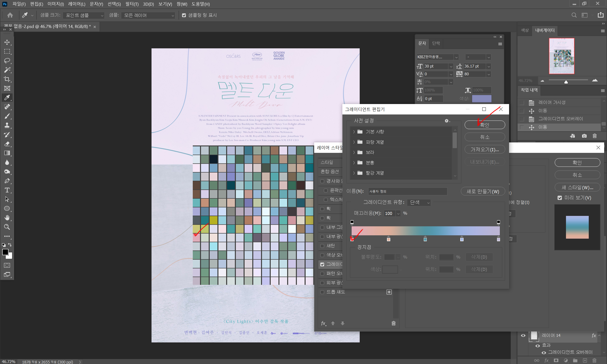The height and width of the screenshot is (364, 607).
Task: Toggle visibility of layer 14 effects
Action: click(538, 345)
